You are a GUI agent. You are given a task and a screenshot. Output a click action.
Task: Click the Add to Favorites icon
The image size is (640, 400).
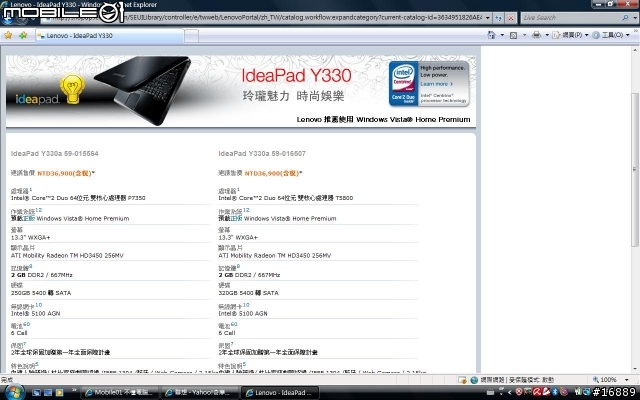(x=23, y=36)
